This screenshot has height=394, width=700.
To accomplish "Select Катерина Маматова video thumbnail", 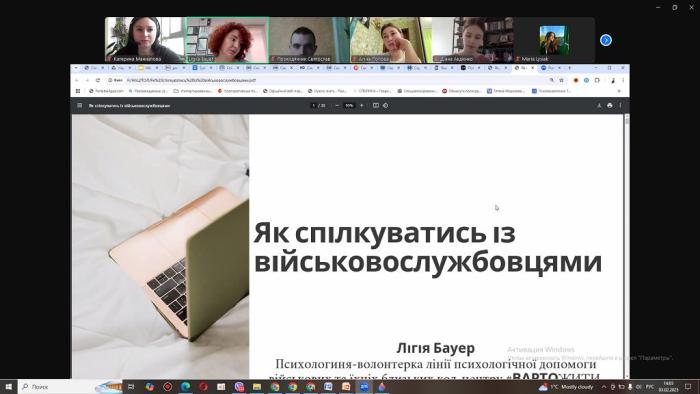I will point(145,40).
